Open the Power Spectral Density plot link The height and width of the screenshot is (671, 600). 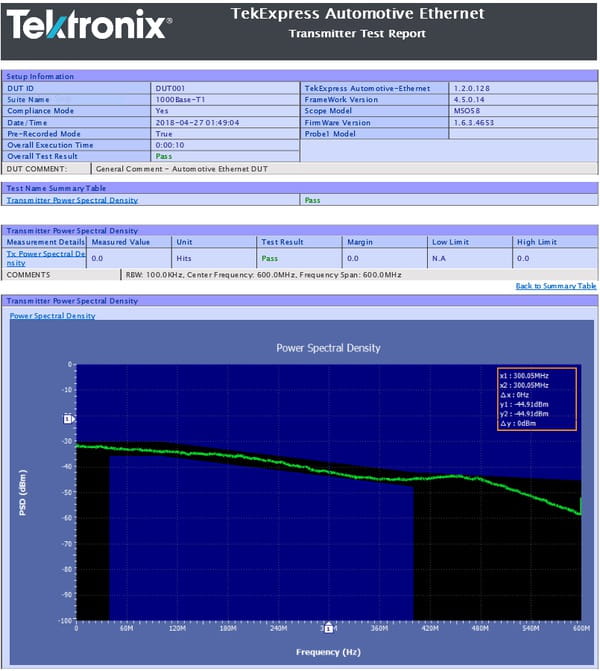click(52, 316)
